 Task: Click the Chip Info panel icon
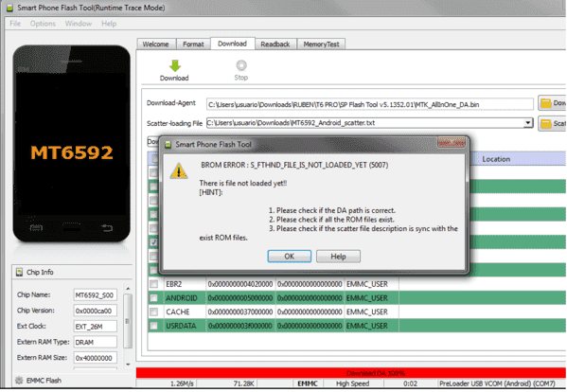[19, 273]
